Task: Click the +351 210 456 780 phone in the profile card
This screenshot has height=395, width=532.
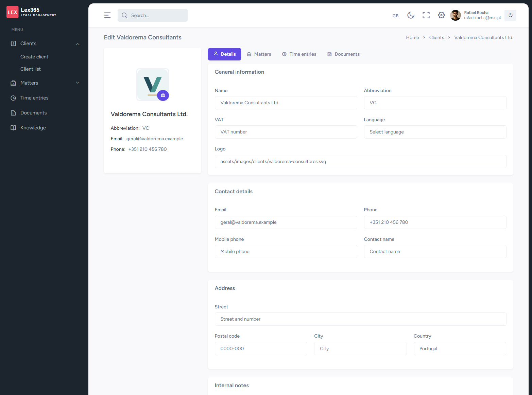Action: (x=148, y=149)
